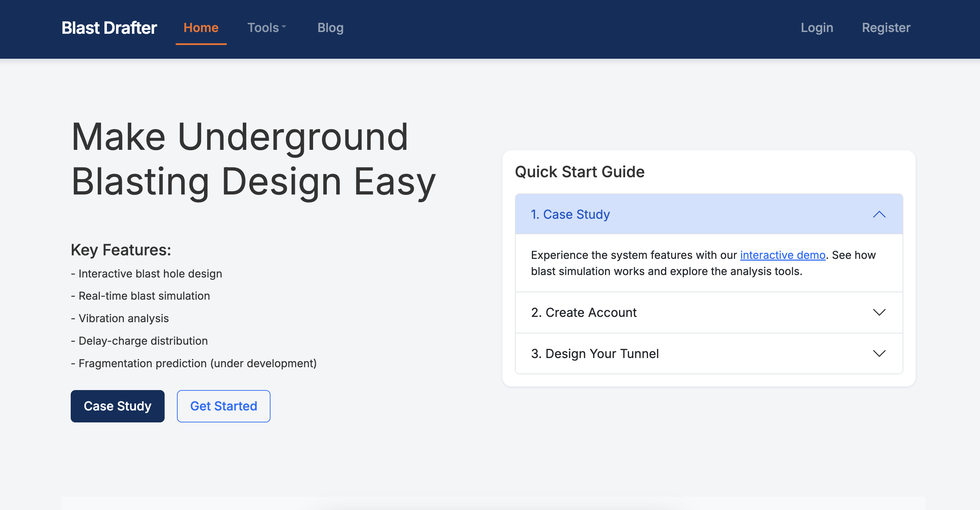Click the Quick Start Guide heading
The height and width of the screenshot is (510, 980).
tap(579, 172)
